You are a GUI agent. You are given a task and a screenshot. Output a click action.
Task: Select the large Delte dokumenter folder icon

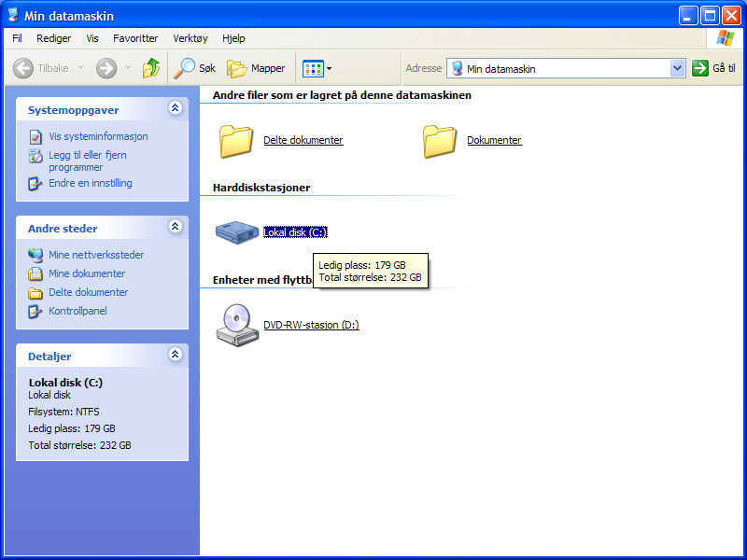(236, 141)
